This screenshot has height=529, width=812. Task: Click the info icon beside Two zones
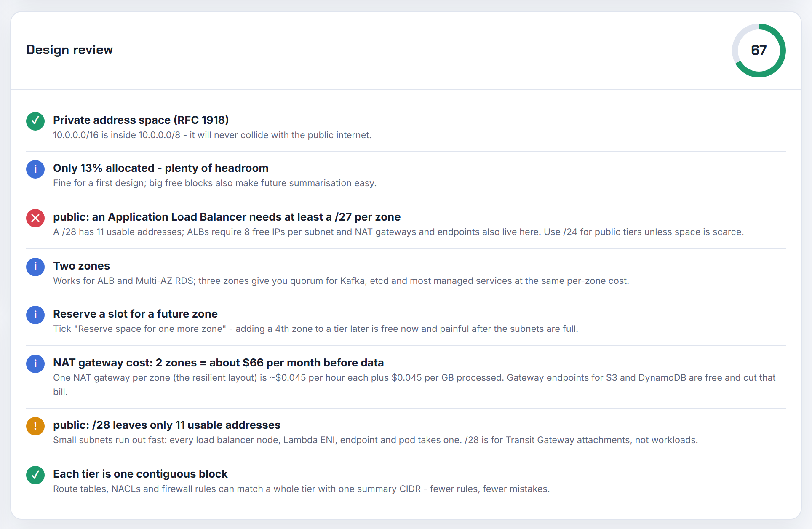[35, 267]
